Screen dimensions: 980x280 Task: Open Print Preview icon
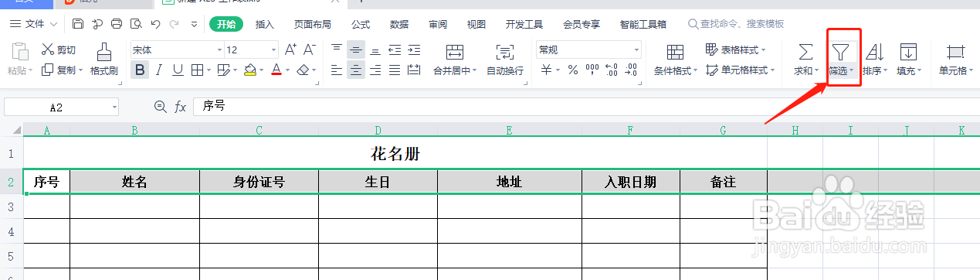click(136, 24)
